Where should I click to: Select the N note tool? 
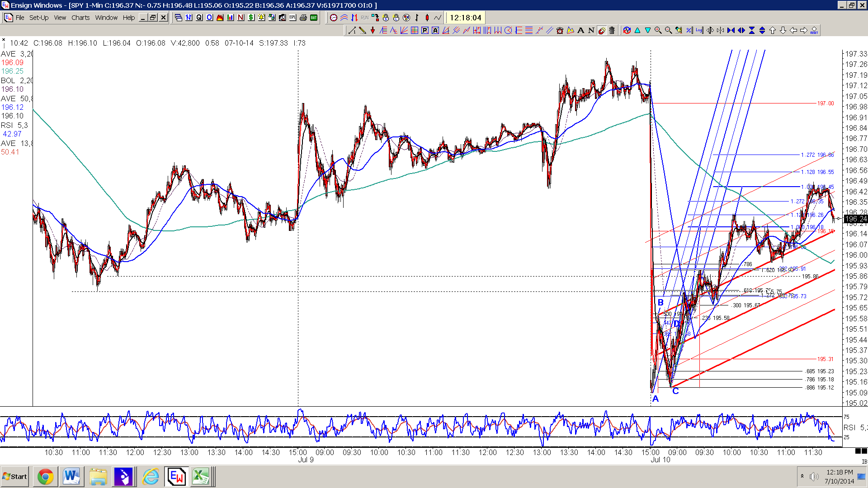click(591, 30)
